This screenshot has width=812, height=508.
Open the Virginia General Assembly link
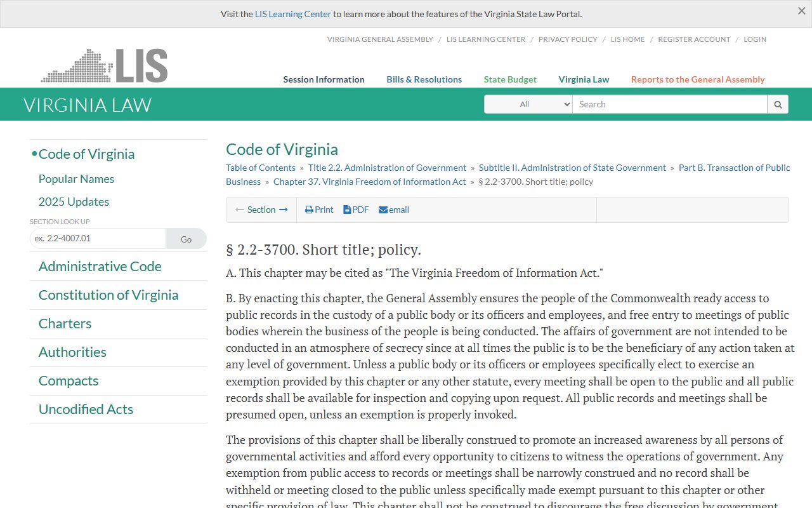(x=380, y=39)
